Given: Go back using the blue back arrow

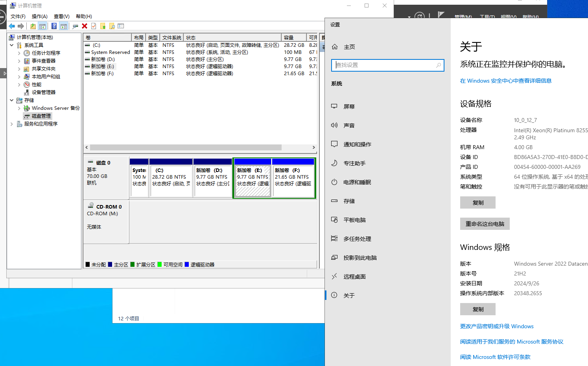Looking at the screenshot, I should coord(12,26).
